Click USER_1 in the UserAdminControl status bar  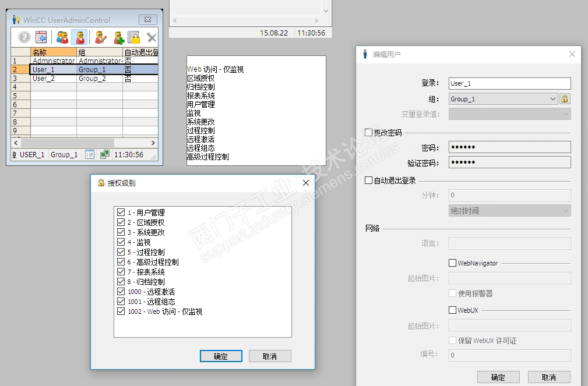coord(32,154)
